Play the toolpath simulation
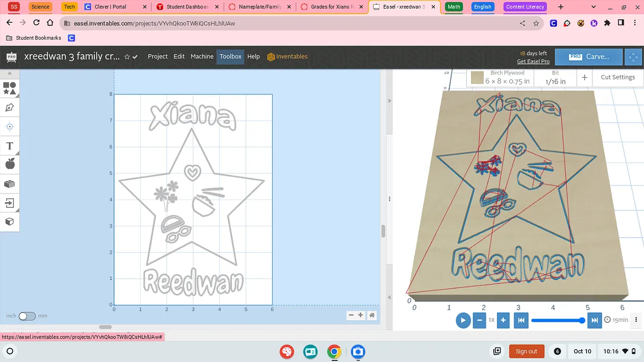The height and width of the screenshot is (362, 644). (x=463, y=320)
